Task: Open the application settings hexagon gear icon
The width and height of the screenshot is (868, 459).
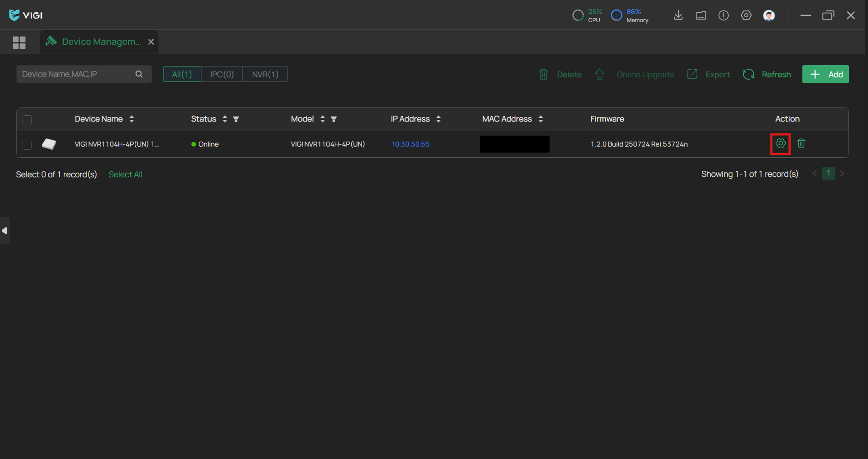Action: (x=746, y=15)
